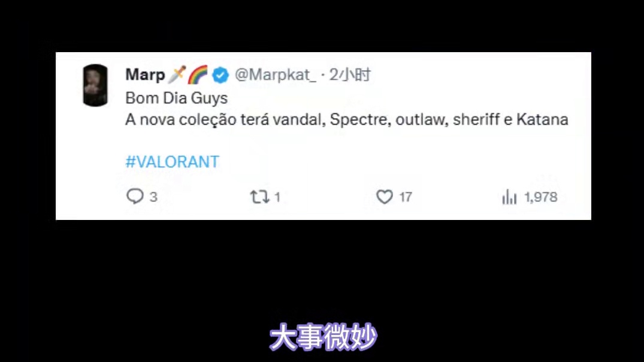Screen dimensions: 644x362
Task: Click the 大事微妙 subtitle caption
Action: click(323, 337)
